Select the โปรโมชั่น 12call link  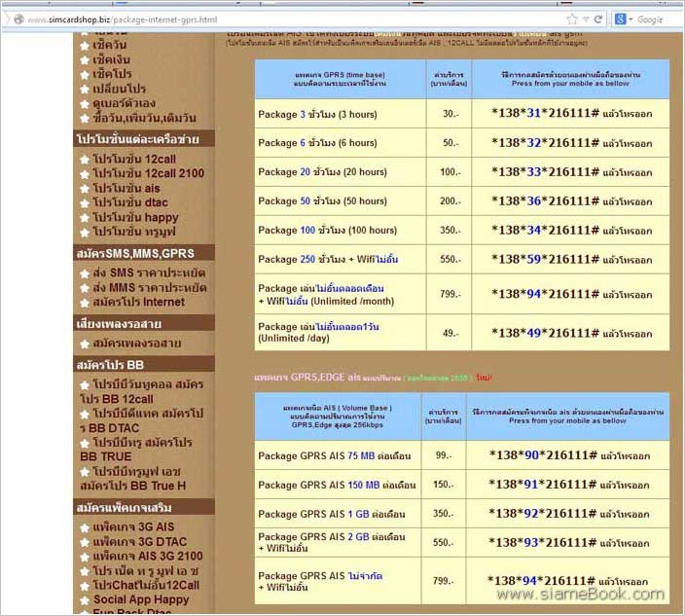[x=134, y=159]
